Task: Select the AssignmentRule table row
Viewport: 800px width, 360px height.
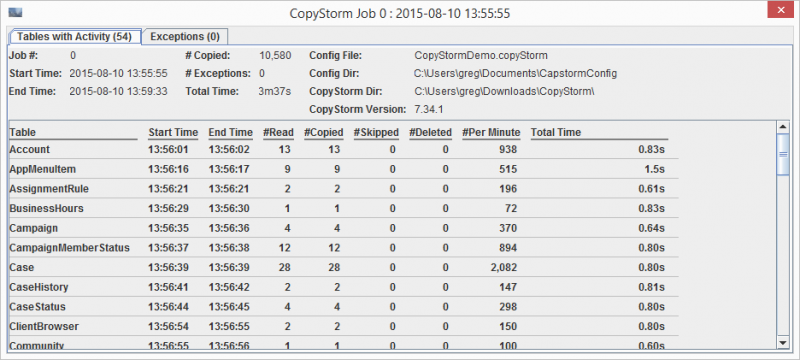Action: pos(344,189)
